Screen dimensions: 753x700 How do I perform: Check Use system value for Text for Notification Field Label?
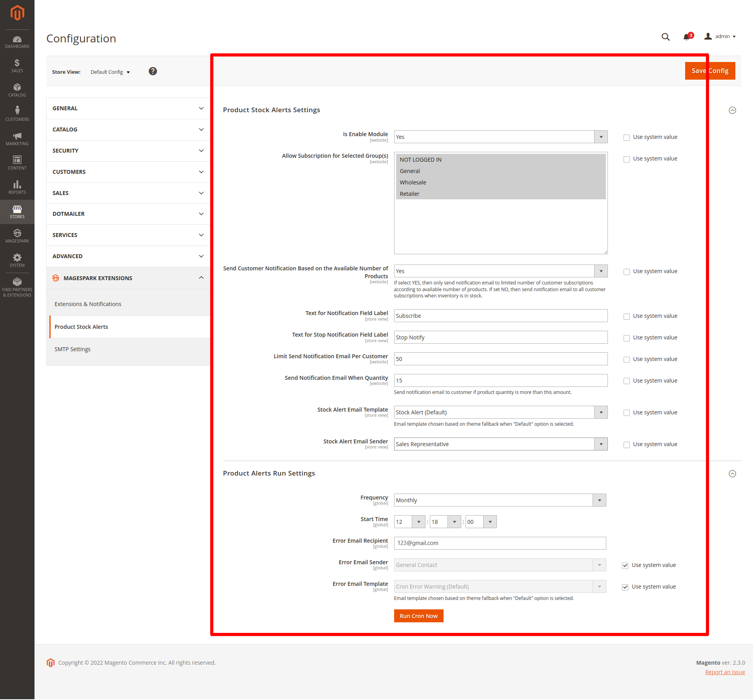pos(627,317)
